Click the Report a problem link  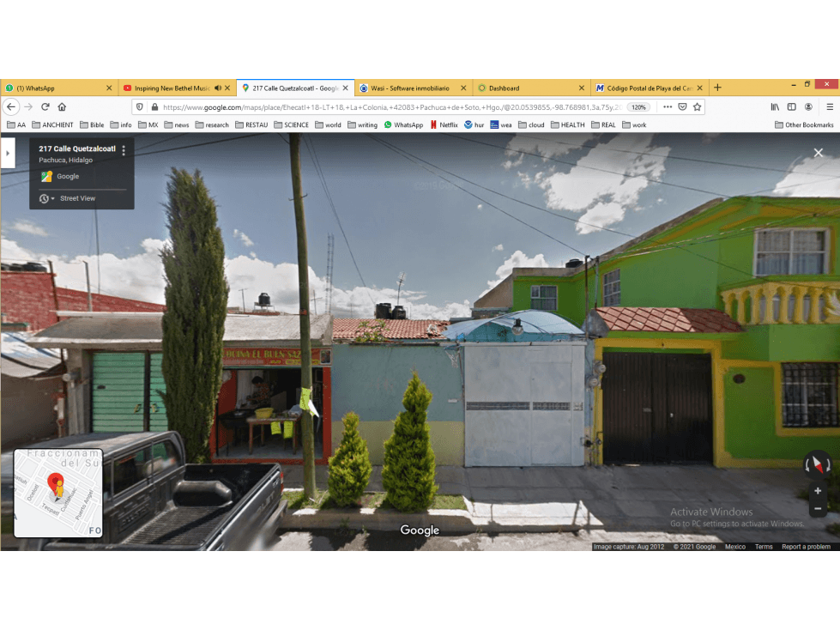(x=806, y=547)
